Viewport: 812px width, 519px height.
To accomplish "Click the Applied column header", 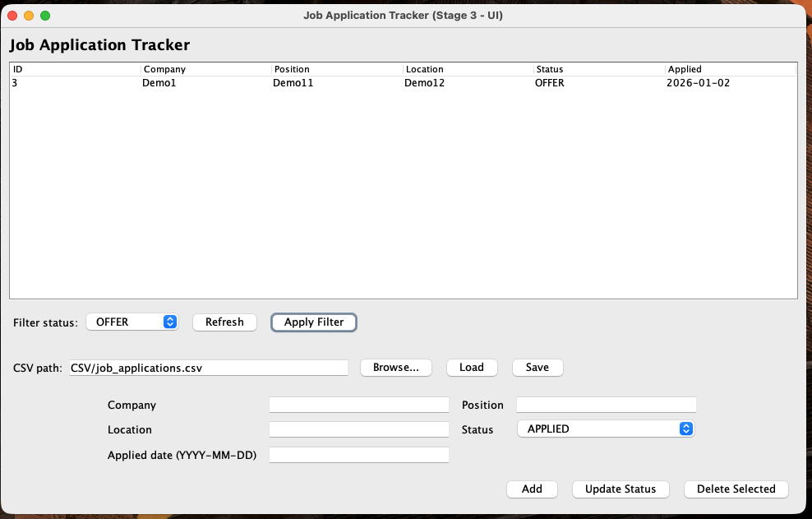I will point(731,69).
